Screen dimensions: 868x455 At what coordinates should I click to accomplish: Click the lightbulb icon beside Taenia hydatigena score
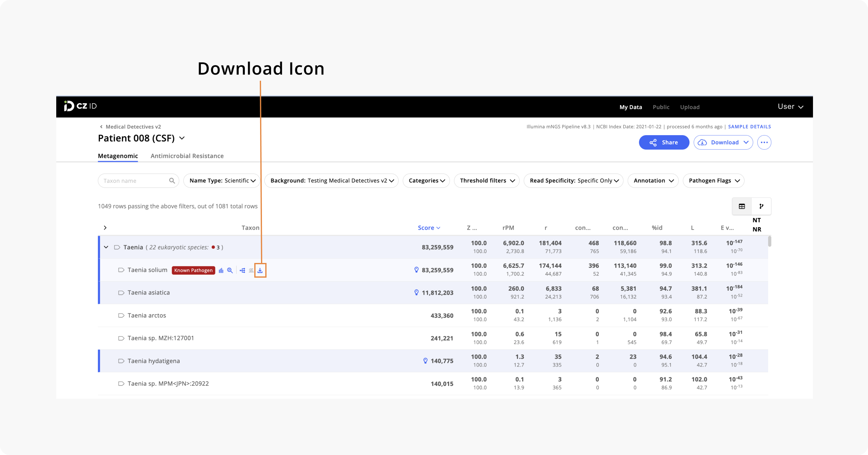(x=425, y=361)
